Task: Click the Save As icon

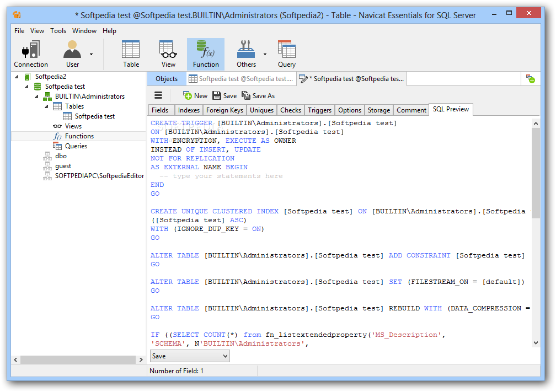Action: coord(246,95)
